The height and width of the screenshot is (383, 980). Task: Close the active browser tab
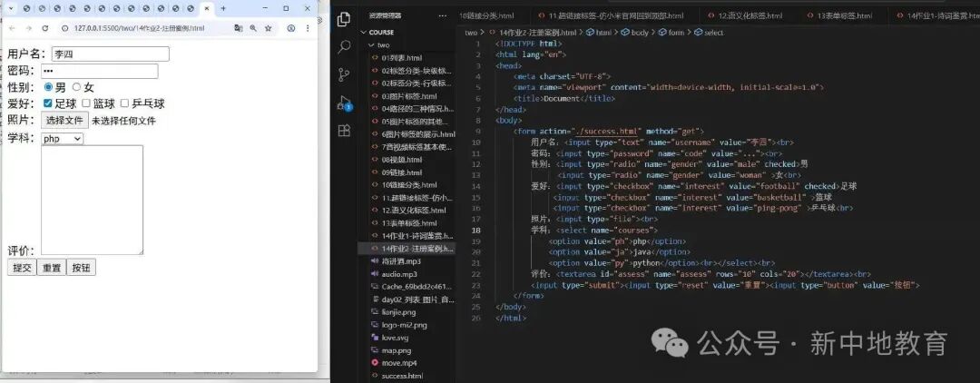tap(208, 9)
